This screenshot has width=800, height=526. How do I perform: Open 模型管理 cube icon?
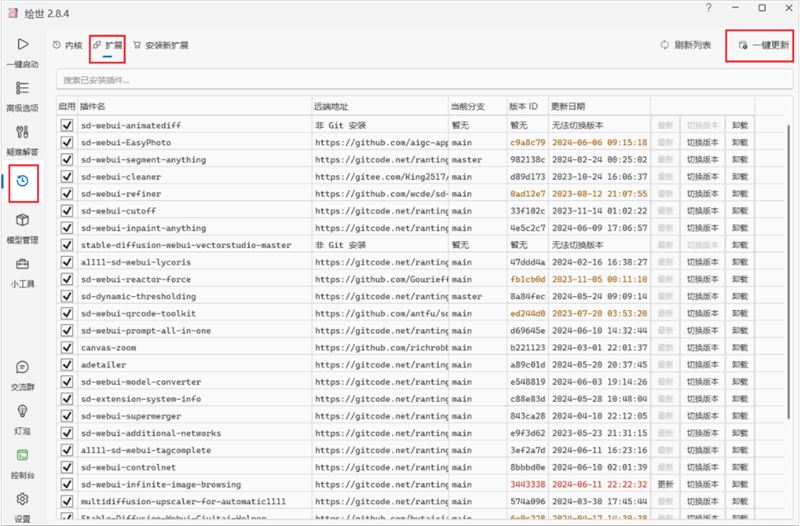click(x=22, y=220)
